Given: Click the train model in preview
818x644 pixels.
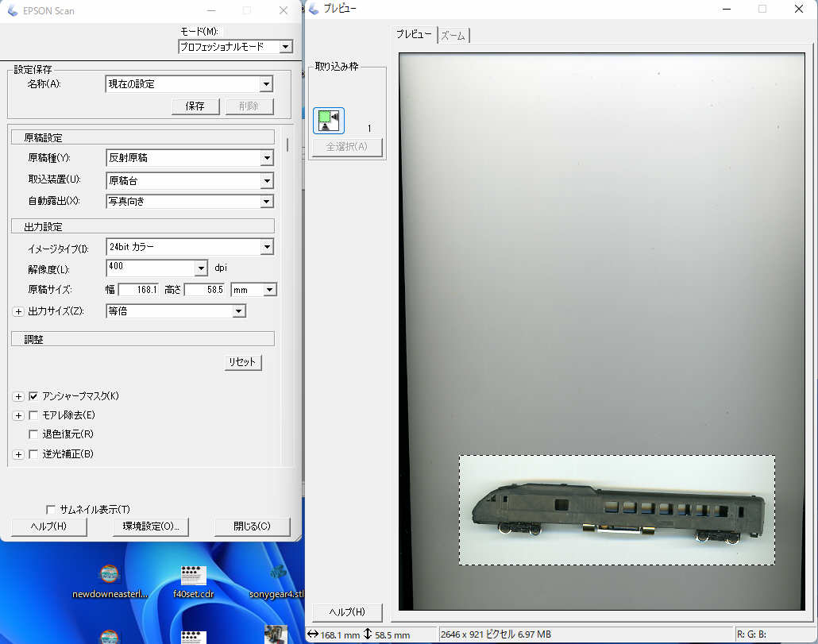Looking at the screenshot, I should pyautogui.click(x=619, y=511).
